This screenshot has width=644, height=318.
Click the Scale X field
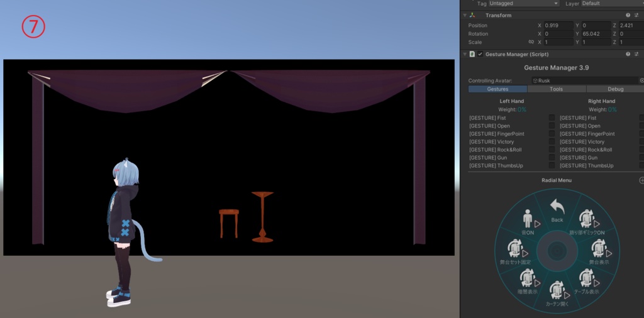[558, 42]
